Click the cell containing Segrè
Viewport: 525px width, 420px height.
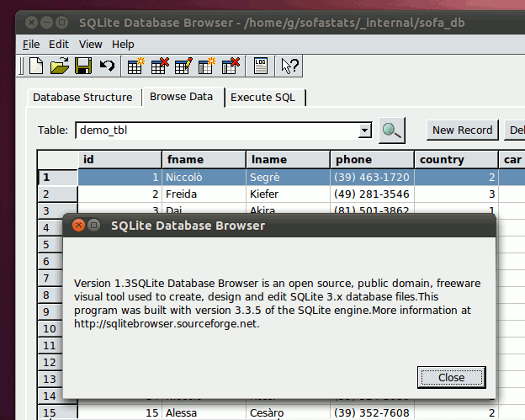click(x=288, y=178)
